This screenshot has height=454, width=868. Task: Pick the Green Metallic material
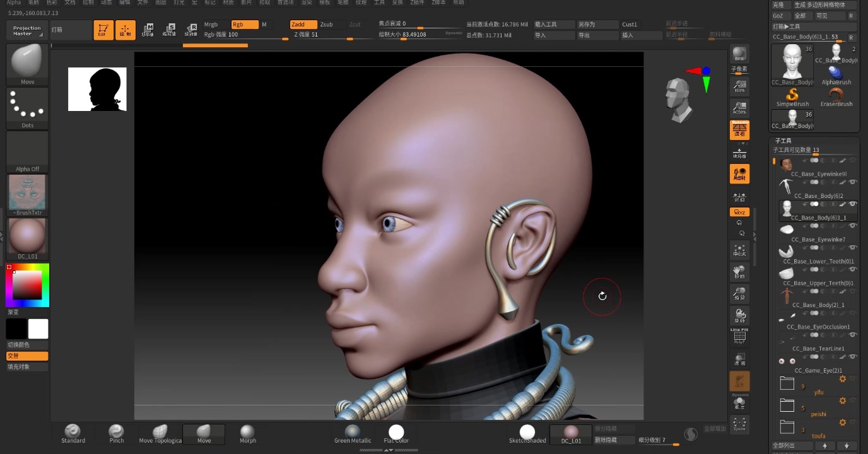353,434
